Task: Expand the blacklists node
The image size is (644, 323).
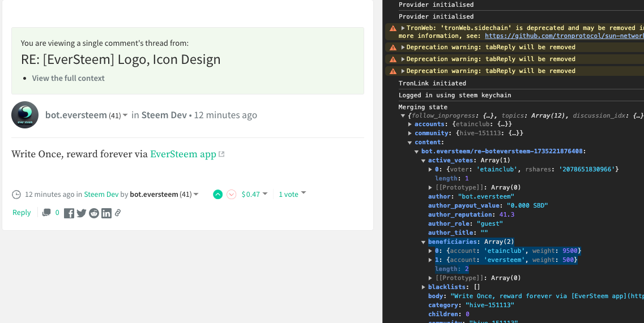Action: pyautogui.click(x=424, y=287)
